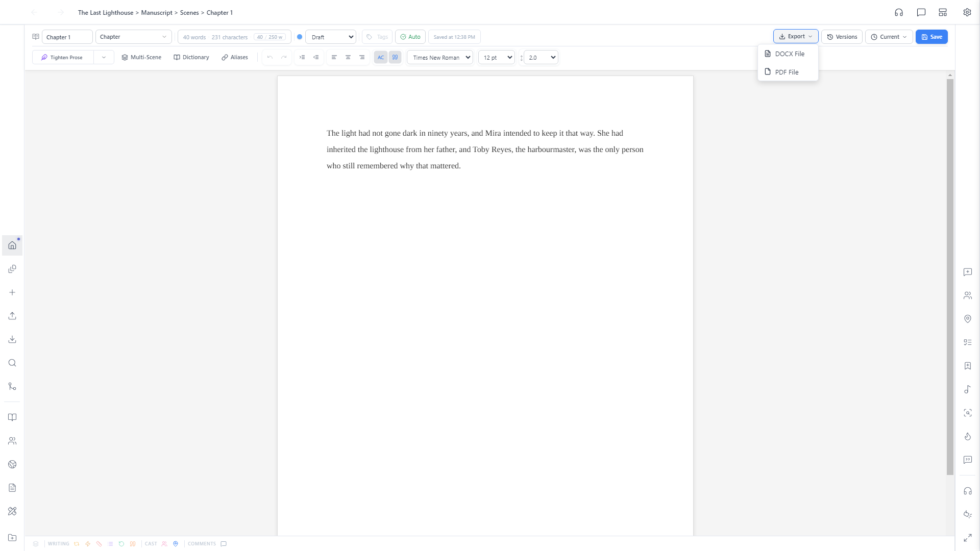980x551 pixels.
Task: Open the Draft status dropdown
Action: tap(331, 37)
